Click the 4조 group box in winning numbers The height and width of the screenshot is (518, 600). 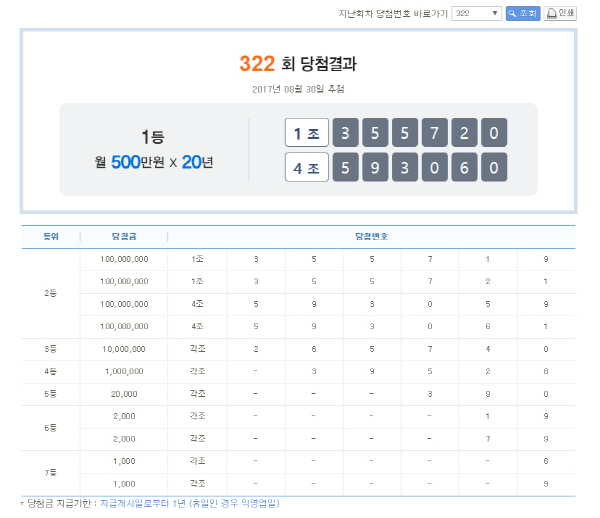coord(307,167)
